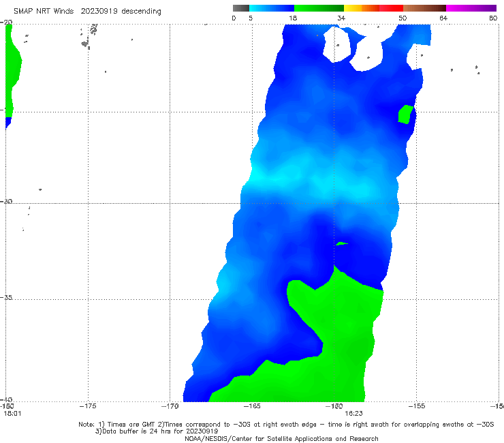Click the swath time label "18:23"
504x443 pixels.
coord(353,414)
